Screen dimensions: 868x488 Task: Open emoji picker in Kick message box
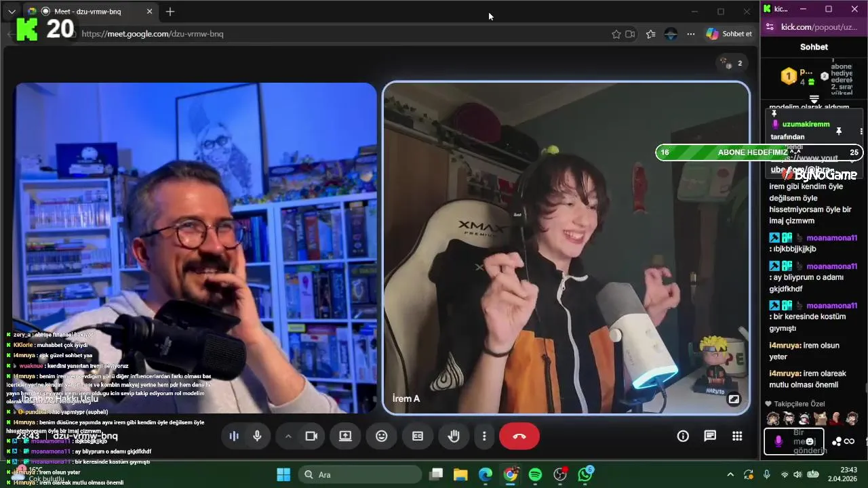810,441
